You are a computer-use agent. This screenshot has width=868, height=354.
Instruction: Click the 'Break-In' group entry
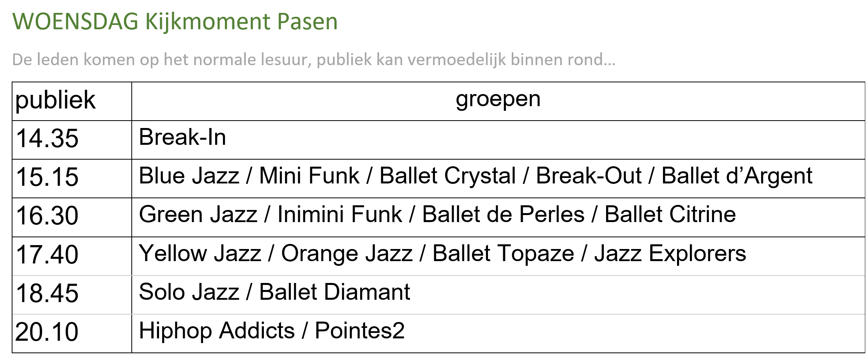(x=182, y=137)
